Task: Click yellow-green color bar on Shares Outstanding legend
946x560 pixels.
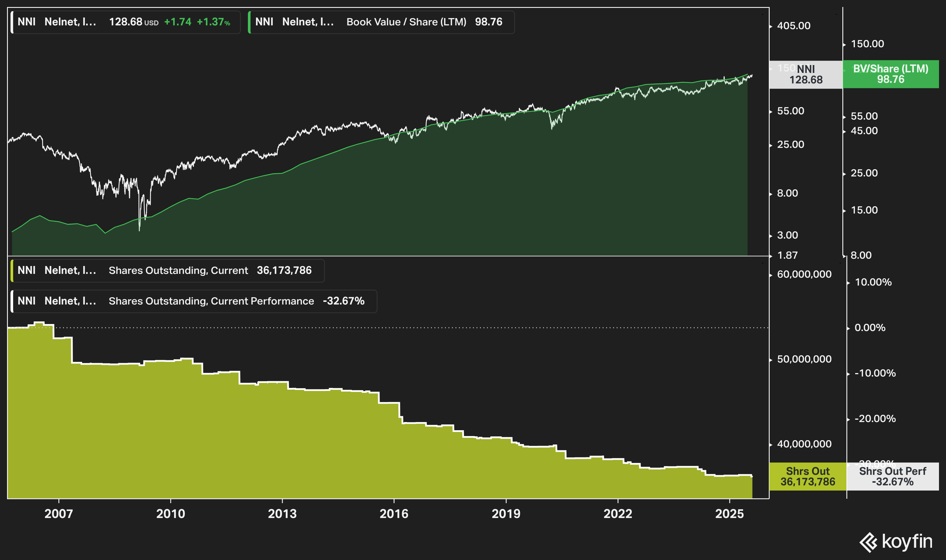Action: click(x=12, y=271)
